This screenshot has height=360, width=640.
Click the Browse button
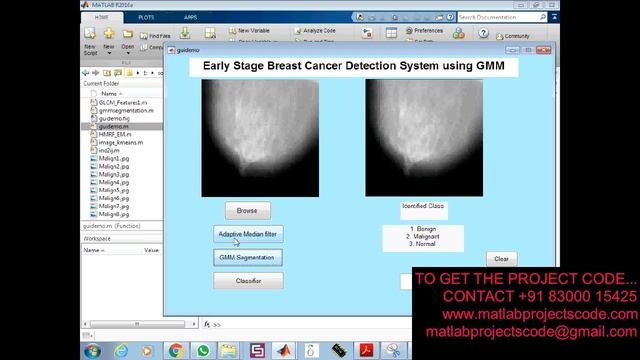[x=247, y=211]
